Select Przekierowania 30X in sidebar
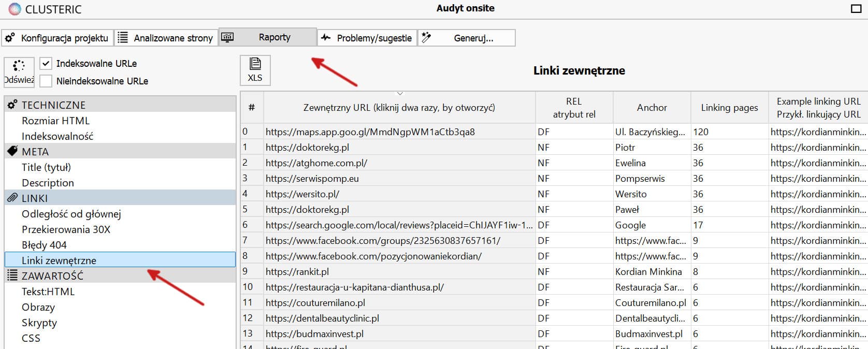This screenshot has height=349, width=868. [x=66, y=229]
